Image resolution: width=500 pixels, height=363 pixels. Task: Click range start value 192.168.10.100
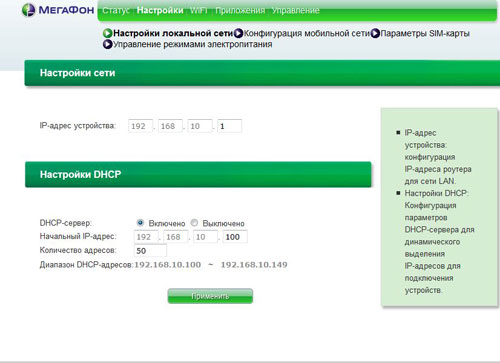pyautogui.click(x=168, y=265)
